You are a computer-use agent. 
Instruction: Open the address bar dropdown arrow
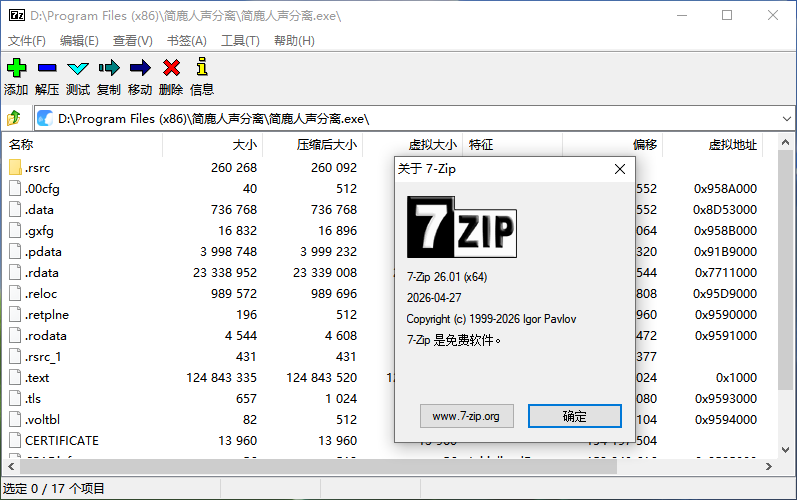[787, 119]
